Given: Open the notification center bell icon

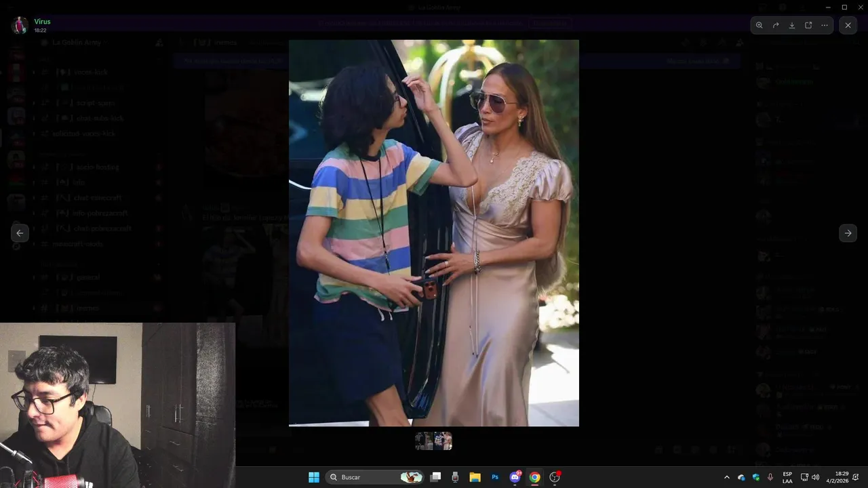Looking at the screenshot, I should coord(856,477).
